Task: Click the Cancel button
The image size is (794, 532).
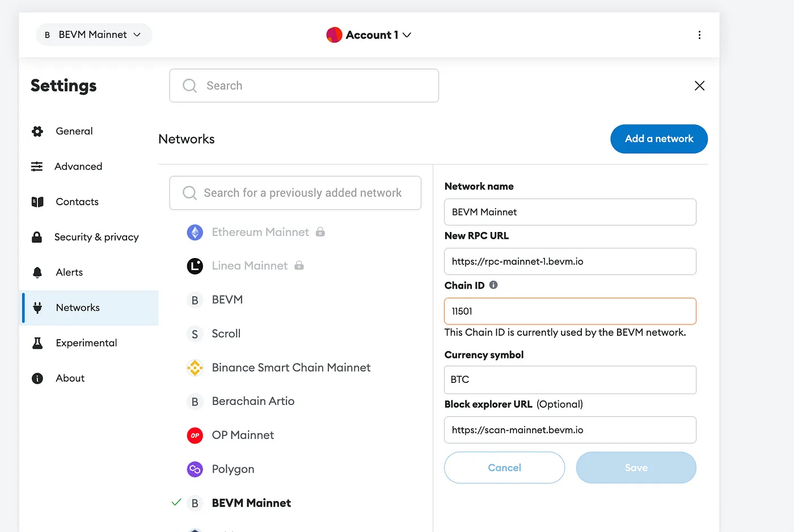Action: [504, 468]
